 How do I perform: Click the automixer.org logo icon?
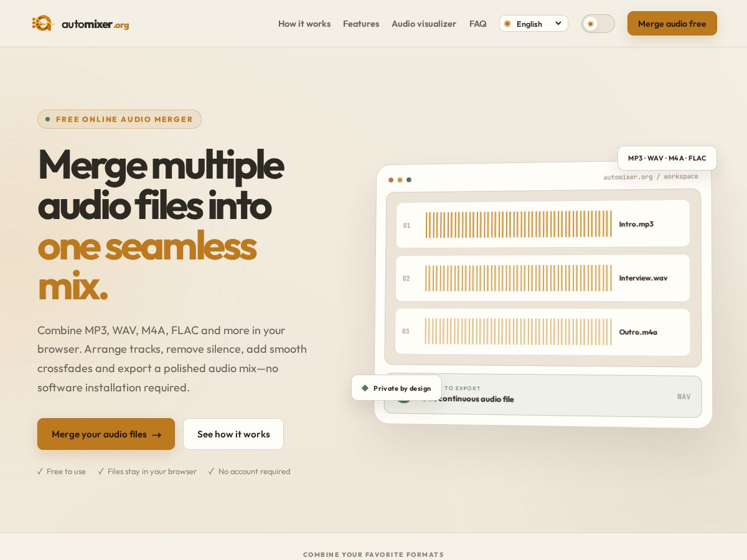42,24
